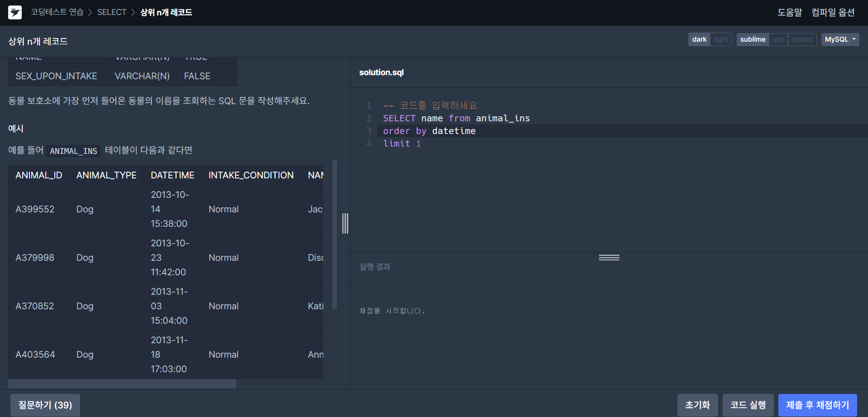The image size is (868, 417).
Task: Switch editor theme to light
Action: (x=721, y=39)
